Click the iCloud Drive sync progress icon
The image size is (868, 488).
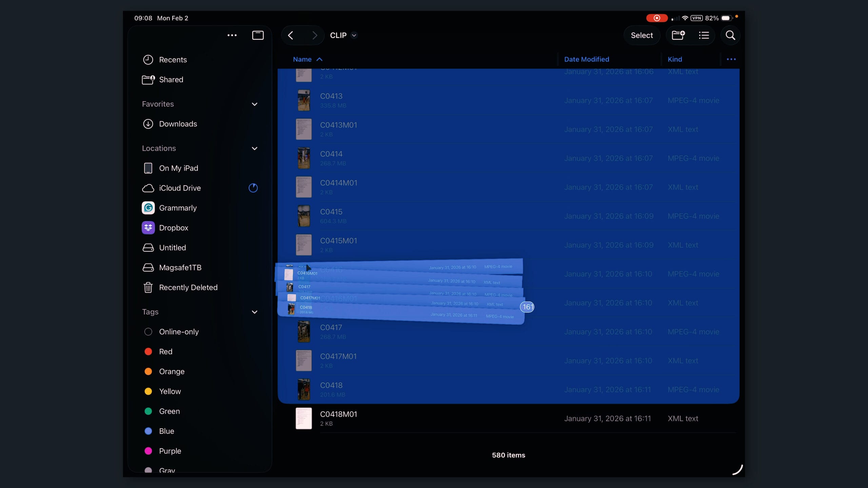253,188
